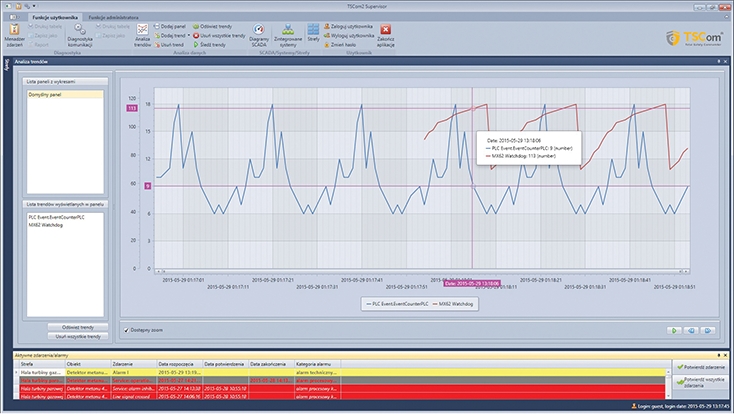Image resolution: width=734 pixels, height=414 pixels.
Task: Select Domyślny panel in panel list
Action: point(65,95)
